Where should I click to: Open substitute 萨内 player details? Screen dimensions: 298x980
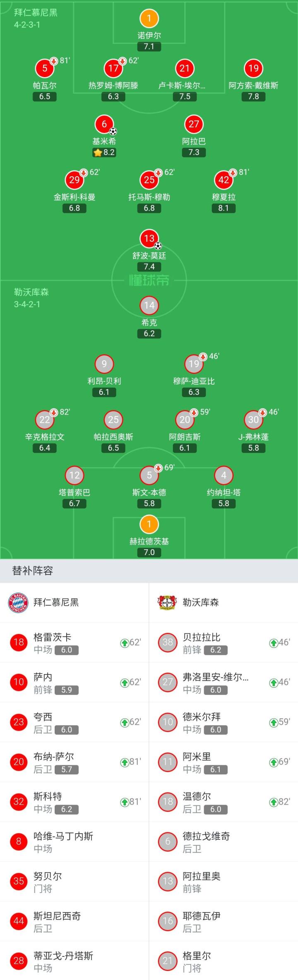point(74,682)
